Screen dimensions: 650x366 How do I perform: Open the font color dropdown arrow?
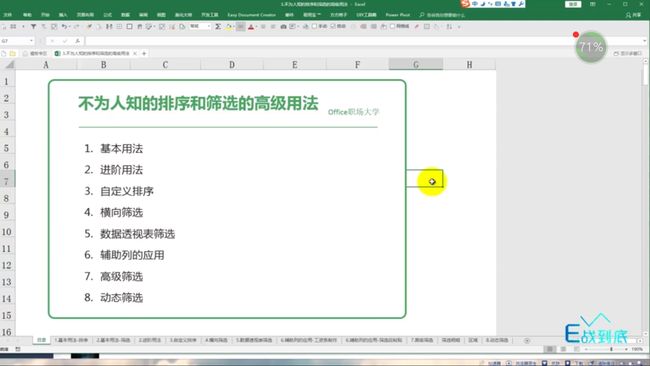256,27
